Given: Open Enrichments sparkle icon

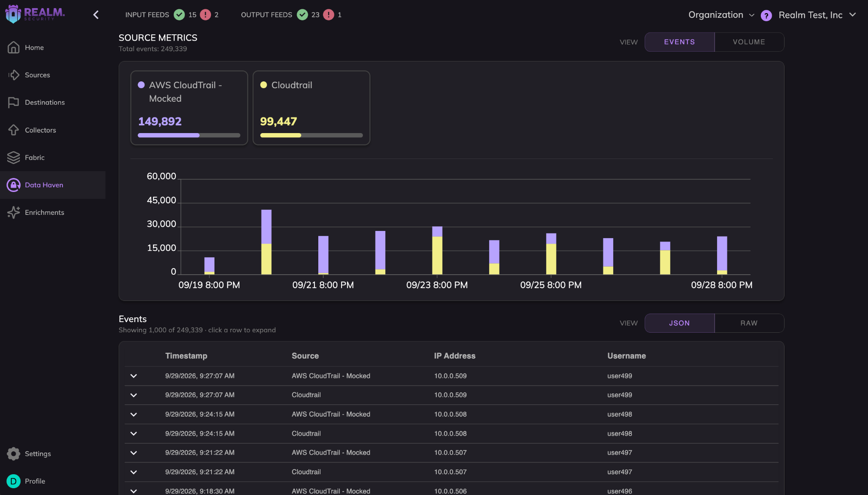Looking at the screenshot, I should [14, 212].
